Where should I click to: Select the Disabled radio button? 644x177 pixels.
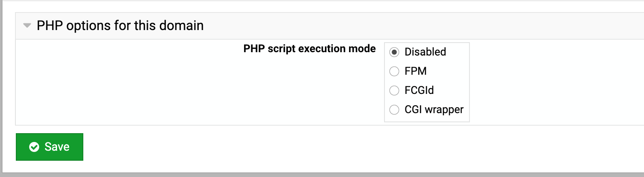(x=394, y=52)
